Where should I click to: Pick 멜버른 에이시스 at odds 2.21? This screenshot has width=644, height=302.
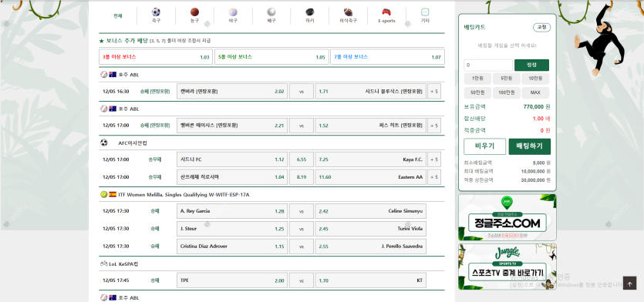pyautogui.click(x=232, y=126)
